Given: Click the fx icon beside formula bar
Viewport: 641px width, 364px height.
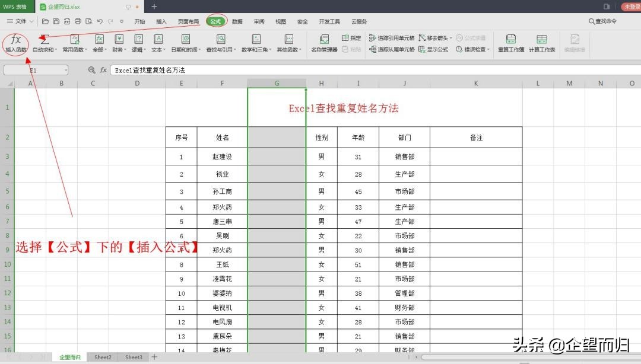Looking at the screenshot, I should pyautogui.click(x=103, y=71).
